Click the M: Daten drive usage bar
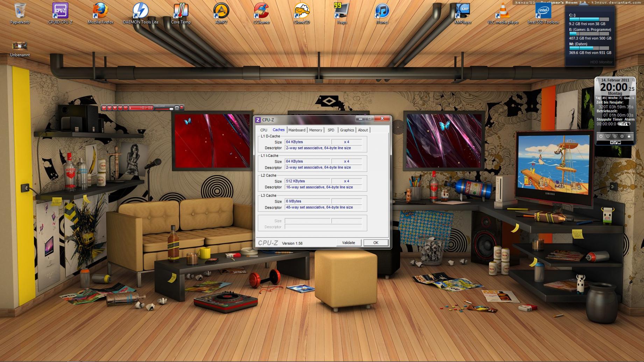Viewport: 644px width, 362px height. (x=589, y=48)
